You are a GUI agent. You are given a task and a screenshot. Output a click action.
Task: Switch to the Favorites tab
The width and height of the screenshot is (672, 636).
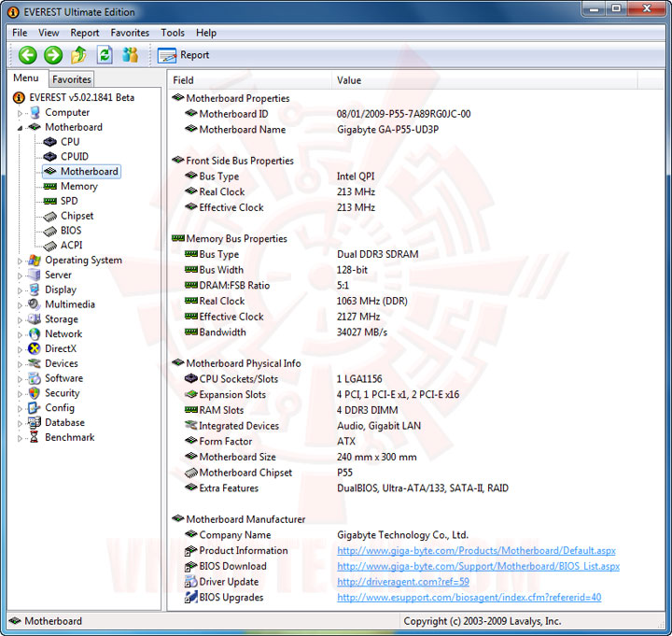click(72, 79)
